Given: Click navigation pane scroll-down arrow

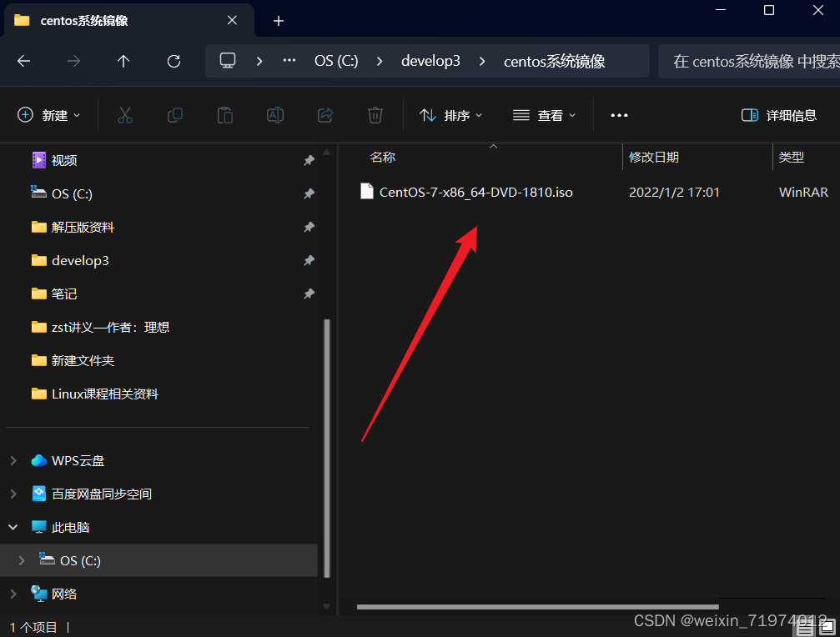Looking at the screenshot, I should 327,606.
